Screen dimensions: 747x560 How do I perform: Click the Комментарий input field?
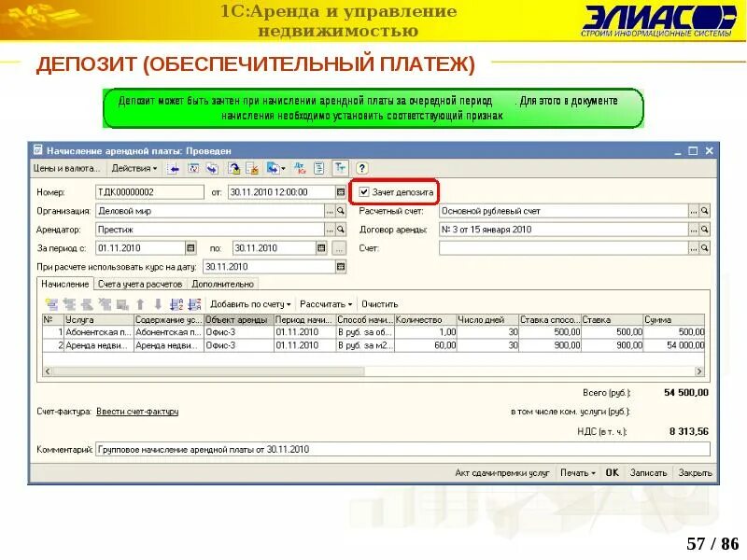(x=402, y=450)
